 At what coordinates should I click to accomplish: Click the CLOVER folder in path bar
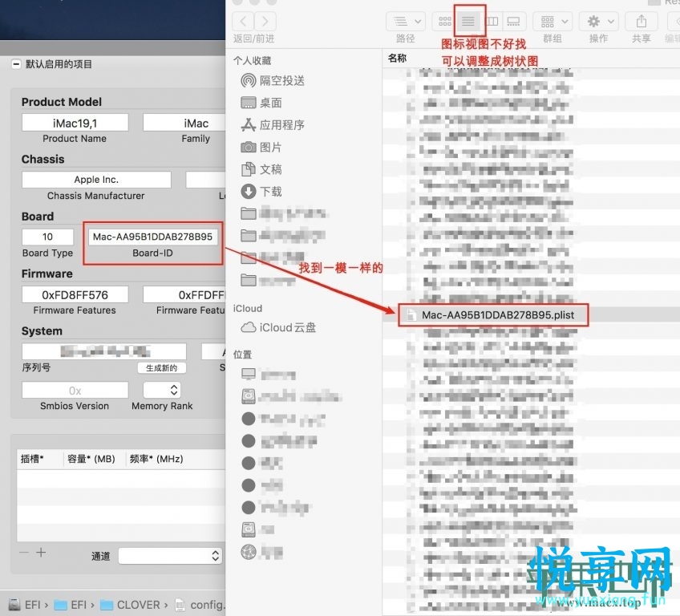coord(131,605)
